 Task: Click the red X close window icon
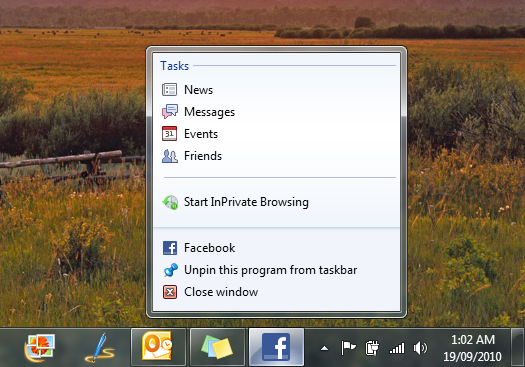(170, 292)
